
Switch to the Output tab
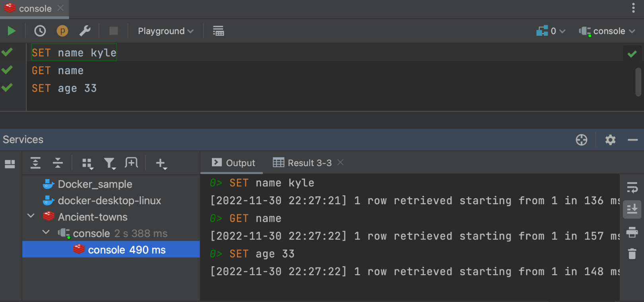pyautogui.click(x=234, y=163)
